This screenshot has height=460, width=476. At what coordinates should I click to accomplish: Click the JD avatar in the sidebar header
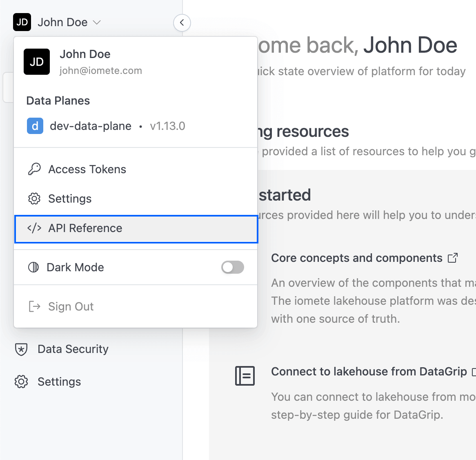point(22,22)
